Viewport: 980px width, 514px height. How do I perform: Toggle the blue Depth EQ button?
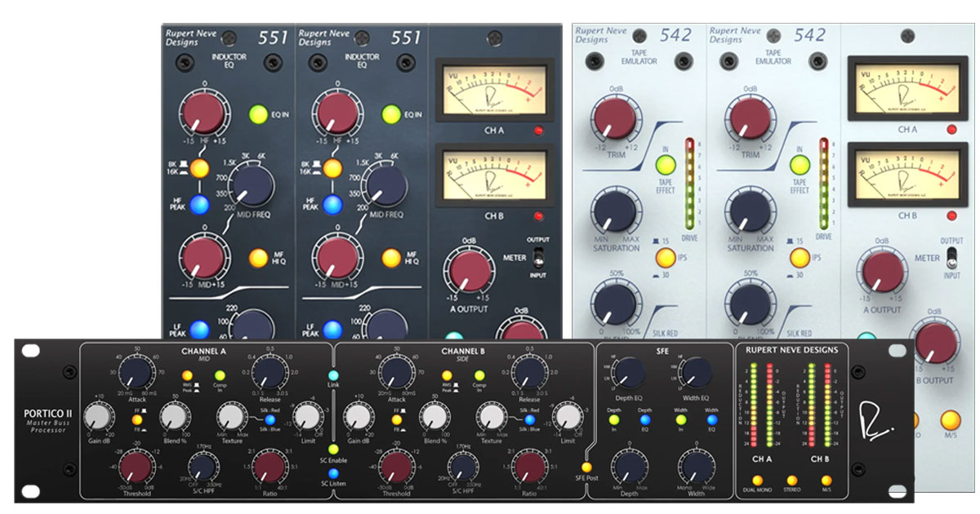point(644,420)
